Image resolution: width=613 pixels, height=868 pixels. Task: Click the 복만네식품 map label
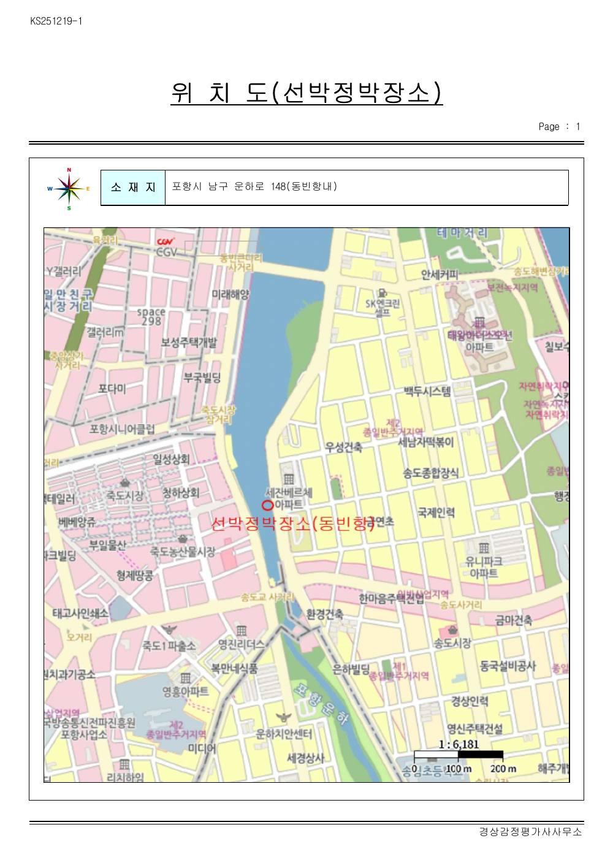(235, 668)
